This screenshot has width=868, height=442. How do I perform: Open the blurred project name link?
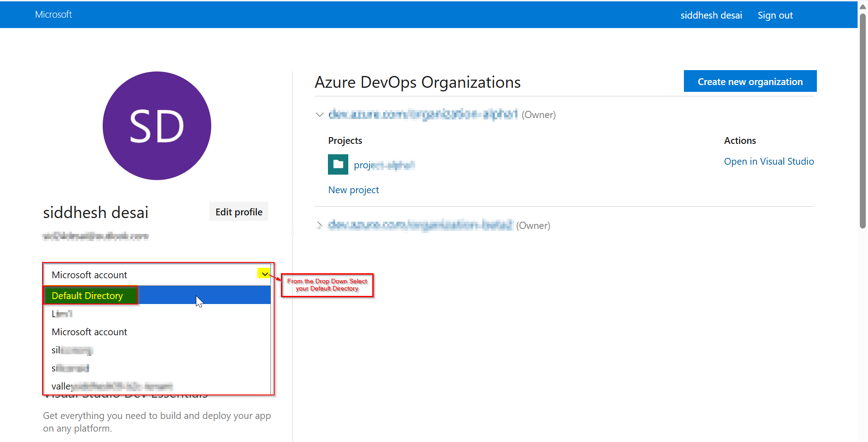coord(384,165)
